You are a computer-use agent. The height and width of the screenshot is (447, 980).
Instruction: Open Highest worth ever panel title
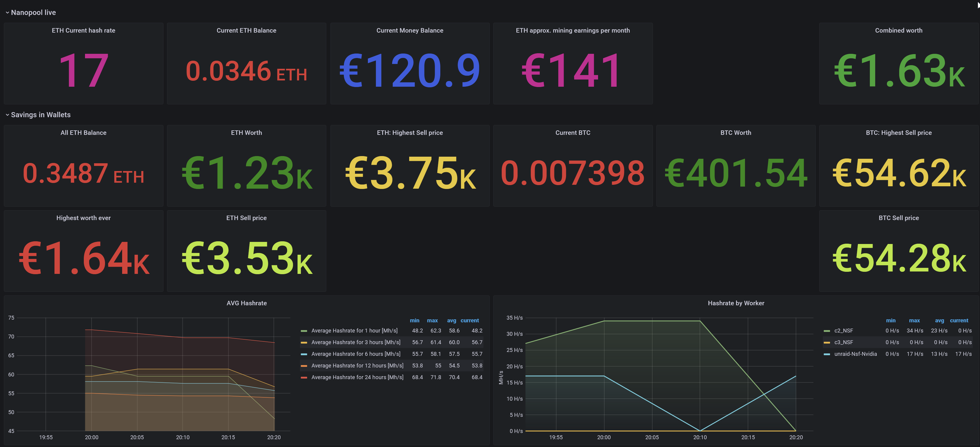click(x=83, y=218)
